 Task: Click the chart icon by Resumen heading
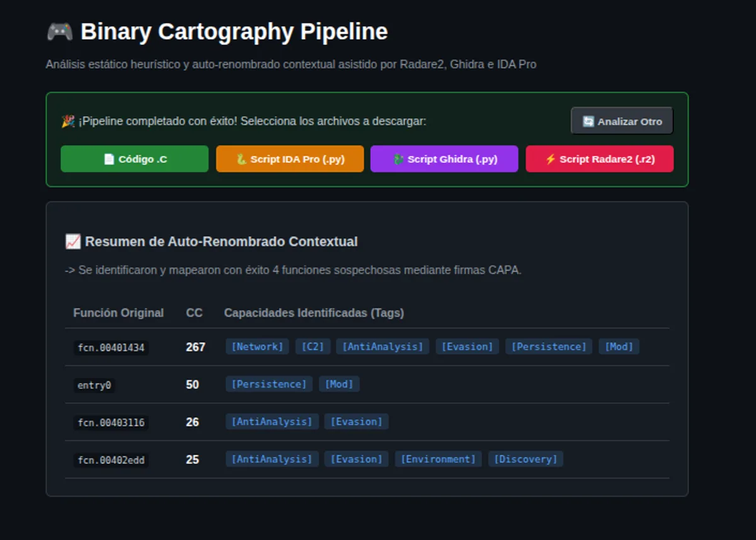(72, 241)
